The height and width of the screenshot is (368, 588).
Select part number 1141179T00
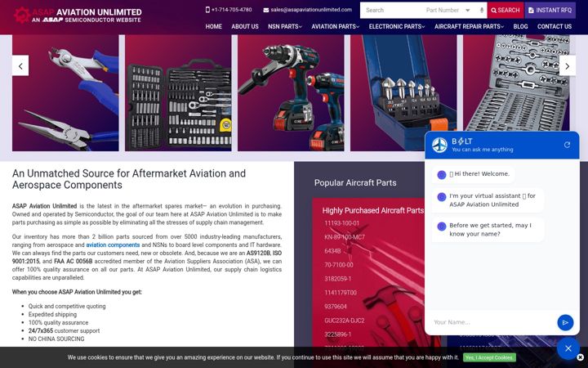click(x=341, y=293)
